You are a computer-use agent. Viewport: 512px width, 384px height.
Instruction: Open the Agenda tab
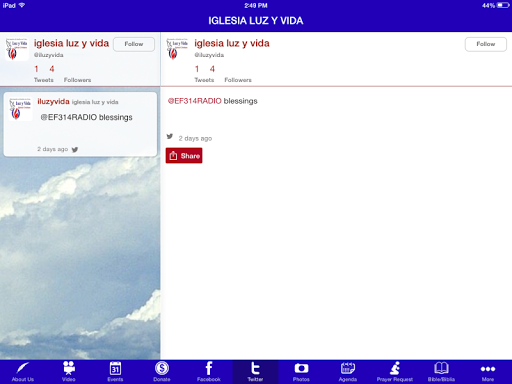click(348, 372)
